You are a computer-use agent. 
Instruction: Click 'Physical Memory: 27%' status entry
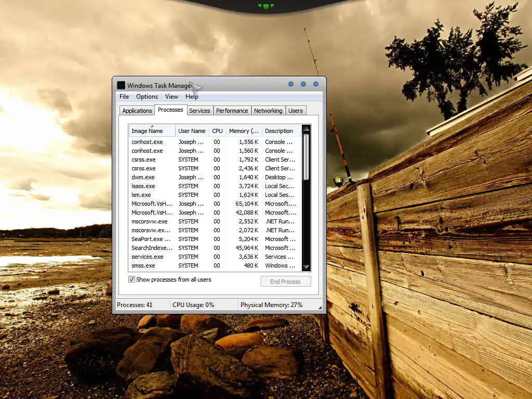pos(271,304)
